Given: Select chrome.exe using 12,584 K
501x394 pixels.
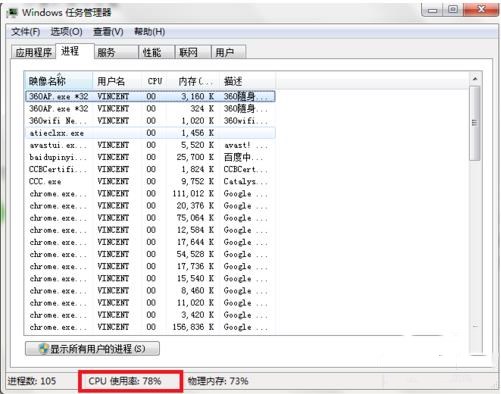Looking at the screenshot, I should tap(150, 230).
